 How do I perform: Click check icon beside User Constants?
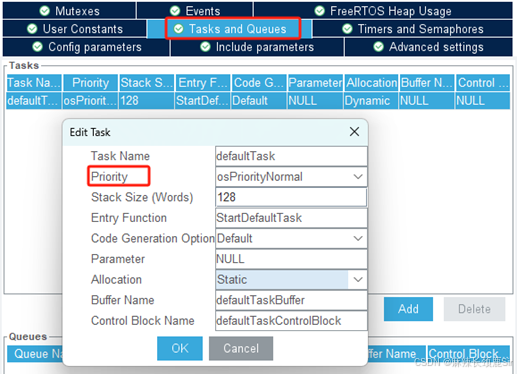(32, 29)
